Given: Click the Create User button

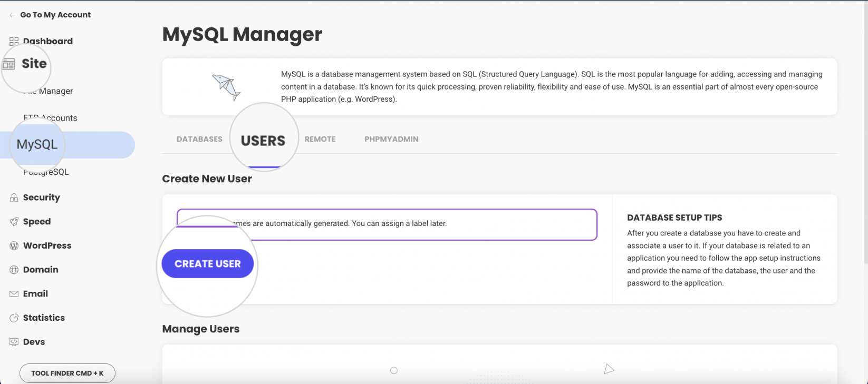Looking at the screenshot, I should pos(208,264).
